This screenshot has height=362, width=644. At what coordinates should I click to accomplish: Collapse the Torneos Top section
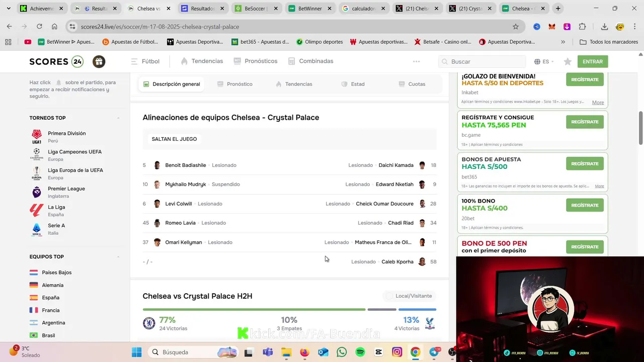coord(118,118)
